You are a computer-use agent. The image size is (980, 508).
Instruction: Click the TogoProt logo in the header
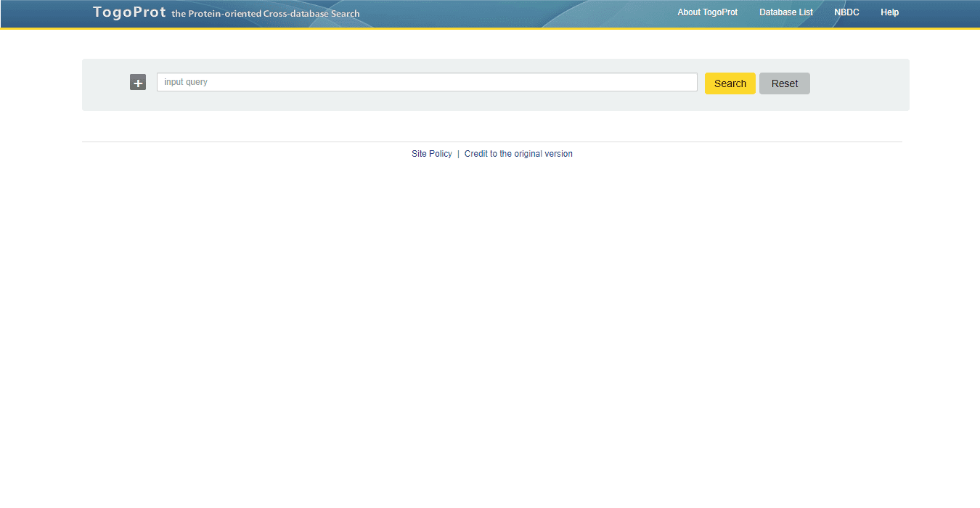129,12
